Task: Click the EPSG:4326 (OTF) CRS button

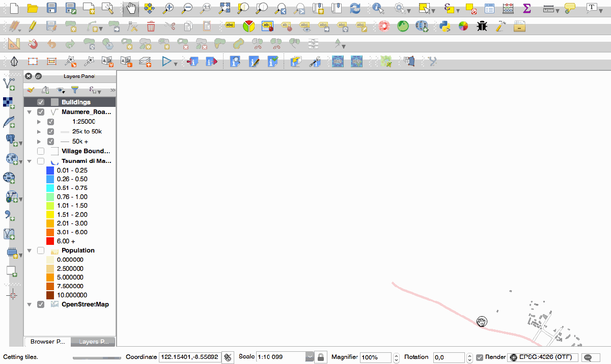Action: coord(543,357)
